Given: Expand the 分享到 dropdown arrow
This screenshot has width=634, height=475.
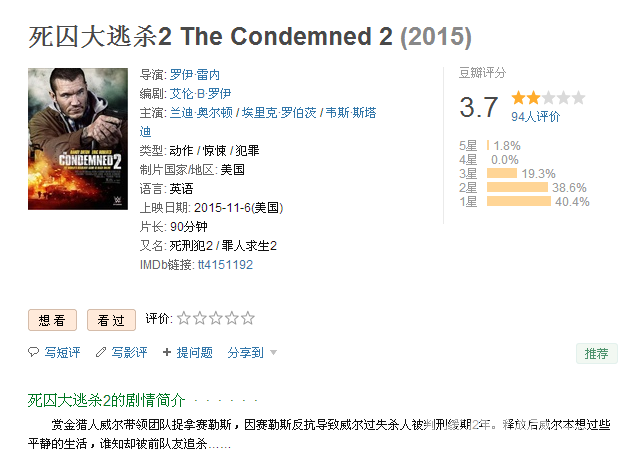Looking at the screenshot, I should (273, 353).
